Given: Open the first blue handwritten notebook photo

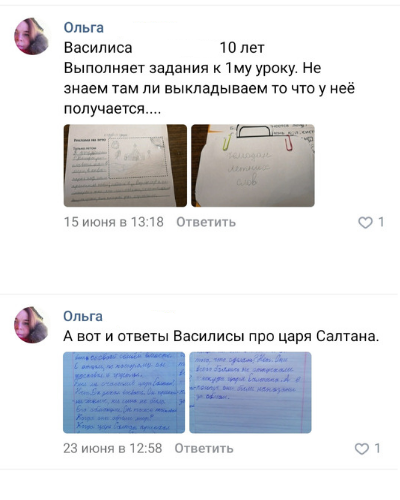Looking at the screenshot, I should click(x=124, y=393).
